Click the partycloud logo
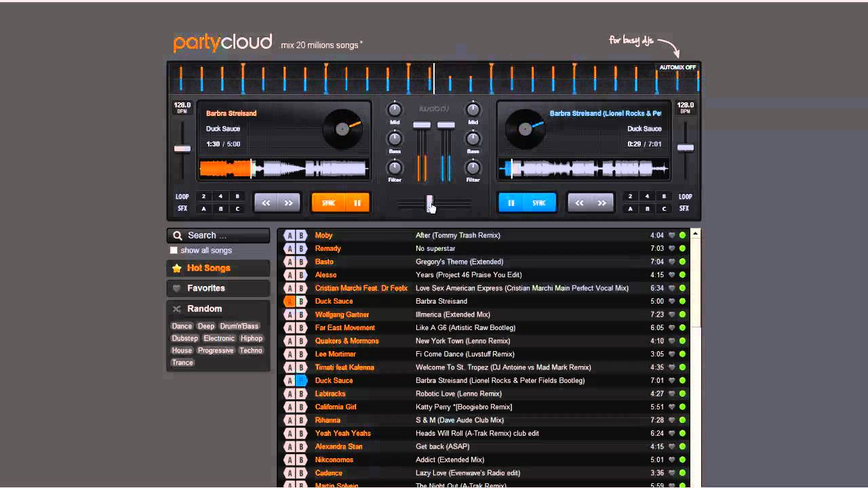 pos(222,43)
